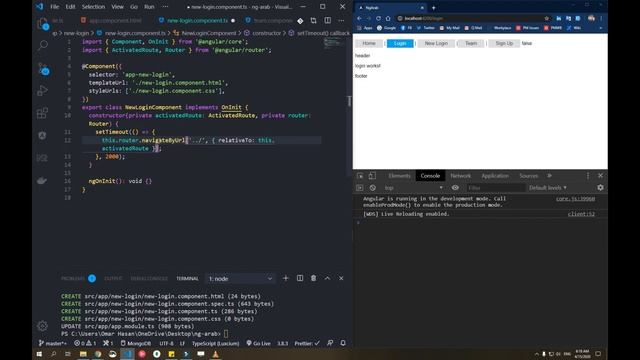Open Source Control view in activity bar
Screen dimensions: 640x360
tap(42, 69)
